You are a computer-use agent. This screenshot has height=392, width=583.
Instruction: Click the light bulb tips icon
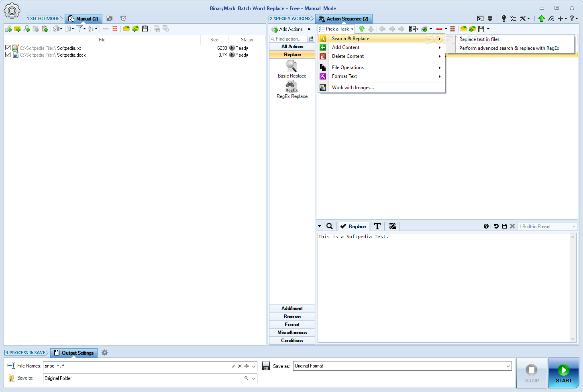[x=504, y=18]
